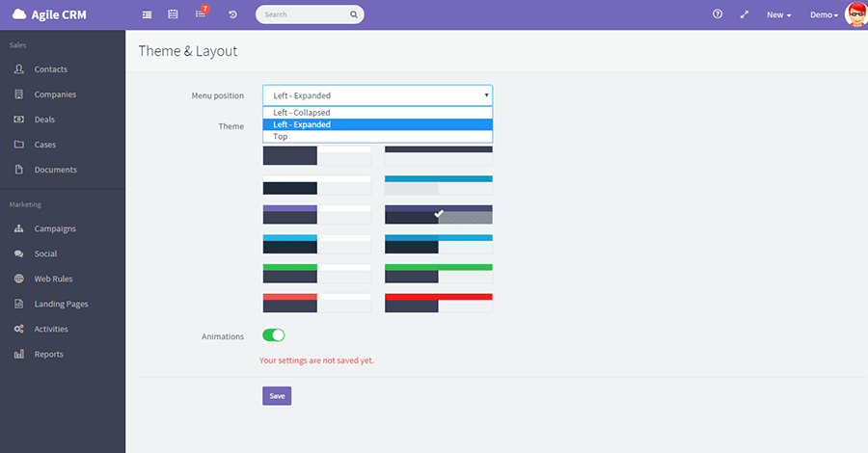
Task: Click into the Search input field
Action: 303,14
